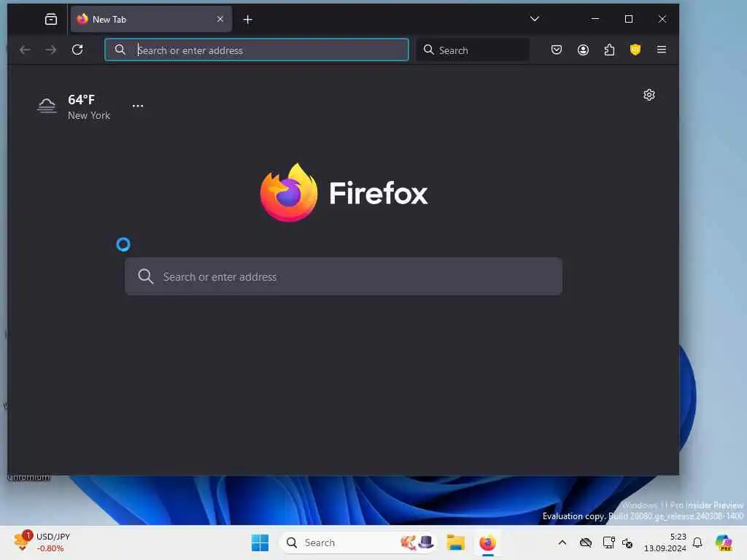Click the yellow shield extension icon
Viewport: 747px width, 560px height.
pos(635,50)
